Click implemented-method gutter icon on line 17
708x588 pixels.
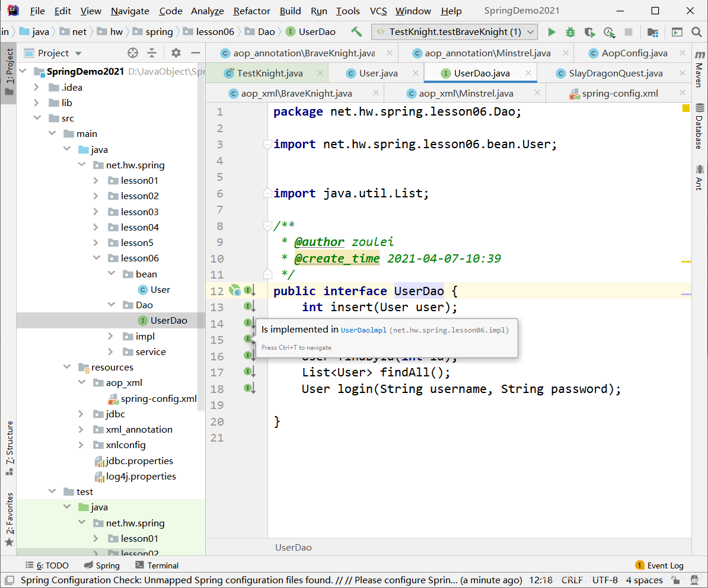(x=250, y=372)
